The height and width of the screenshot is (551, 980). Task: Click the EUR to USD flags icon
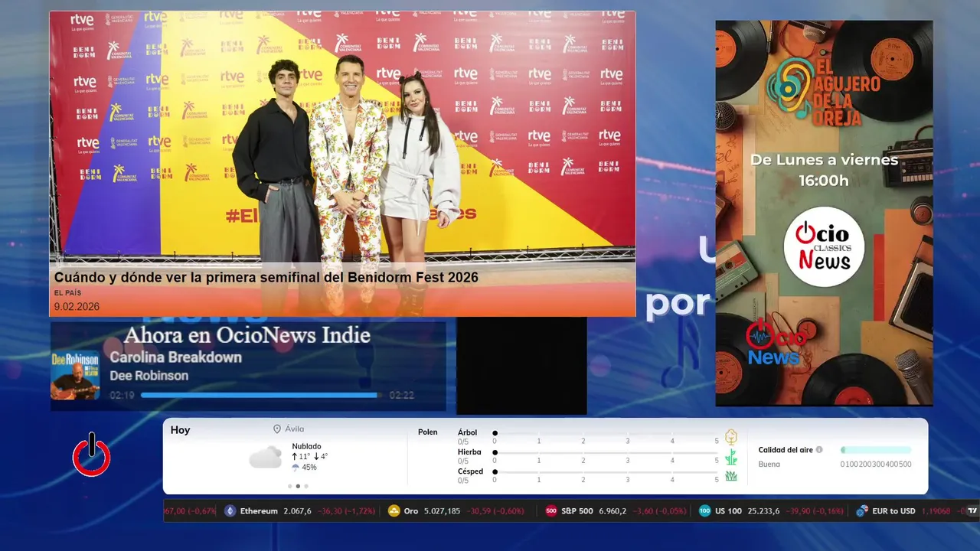(x=862, y=511)
